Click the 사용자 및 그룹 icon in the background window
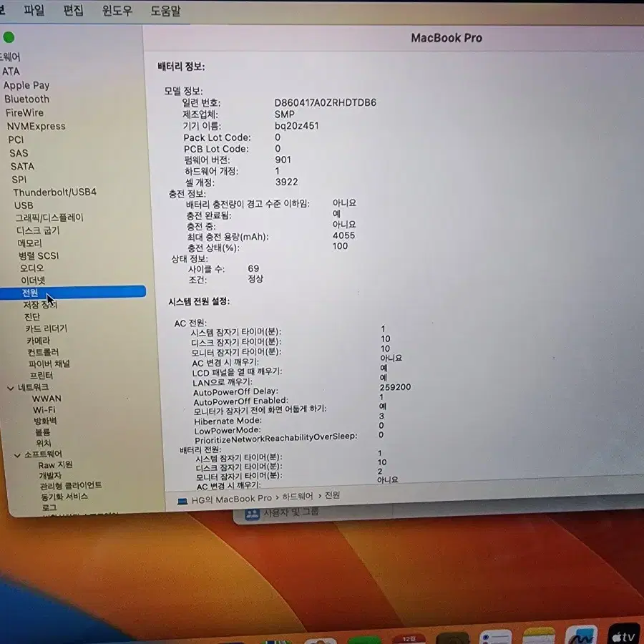The height and width of the screenshot is (644, 644). click(252, 513)
